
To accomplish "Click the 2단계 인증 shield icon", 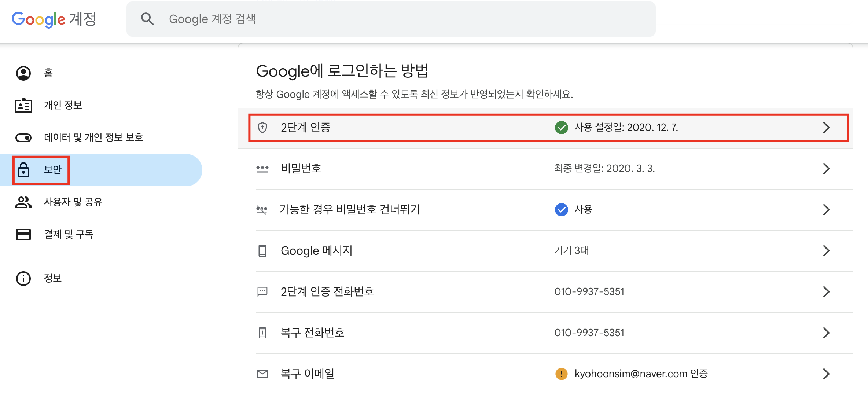I will click(x=262, y=128).
